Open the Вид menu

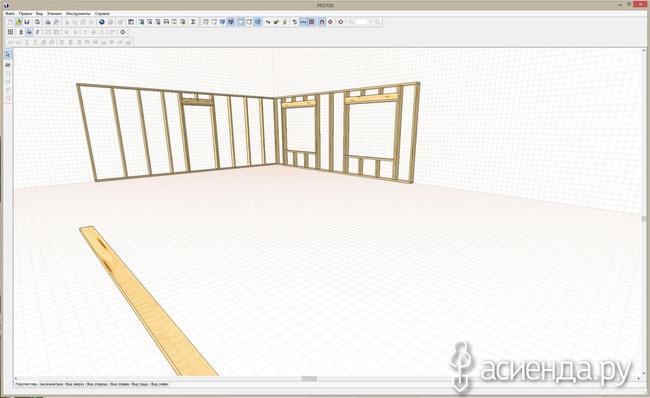coord(39,13)
